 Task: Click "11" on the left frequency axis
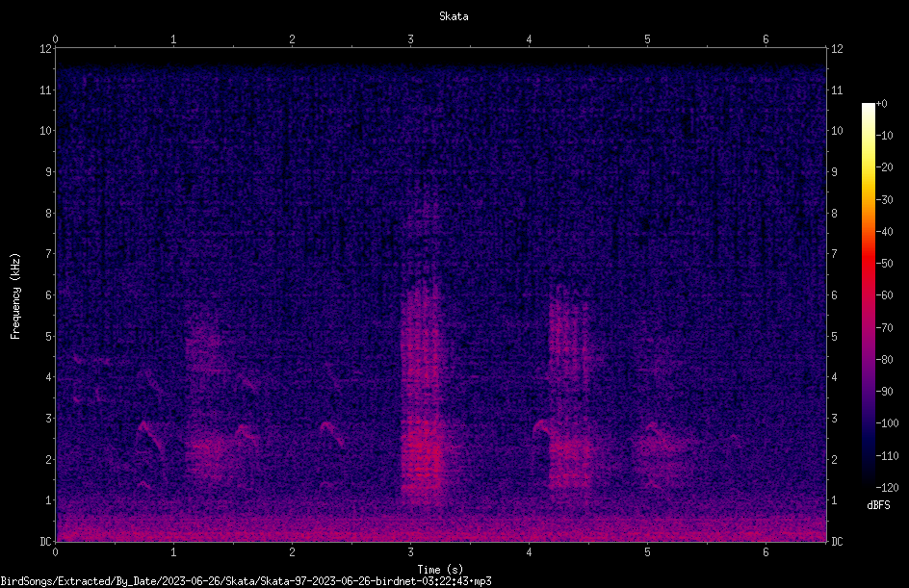coord(46,89)
